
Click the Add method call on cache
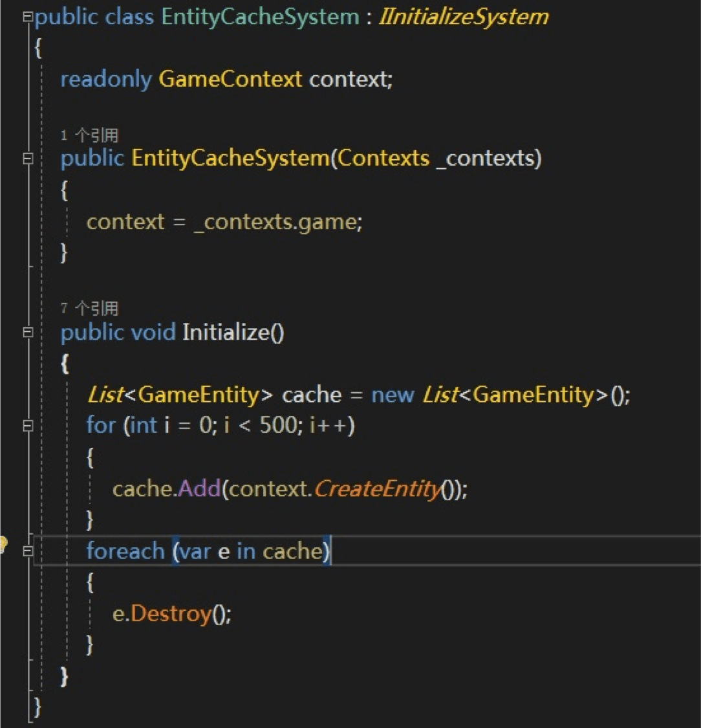[199, 489]
